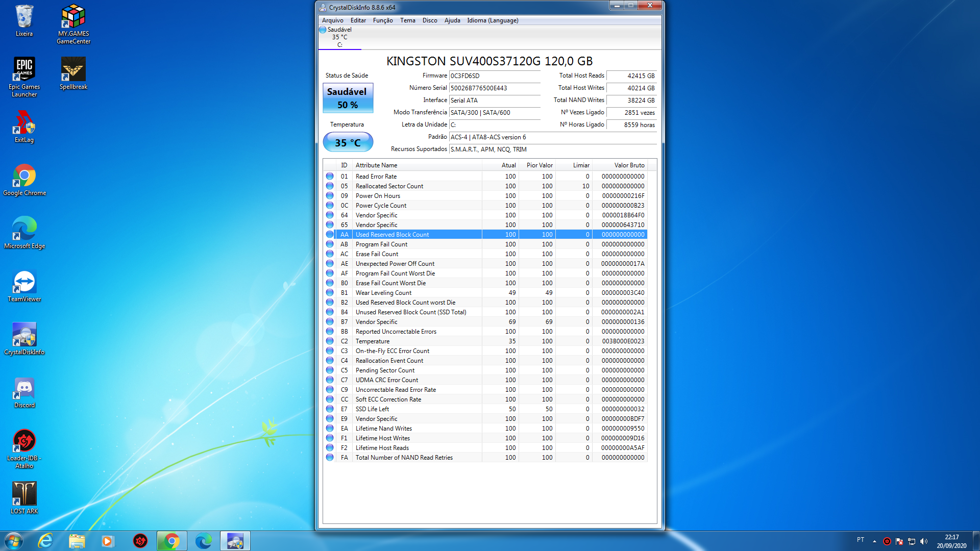Open Microsoft Edge desktop icon
The height and width of the screenshot is (551, 980).
coord(24,233)
